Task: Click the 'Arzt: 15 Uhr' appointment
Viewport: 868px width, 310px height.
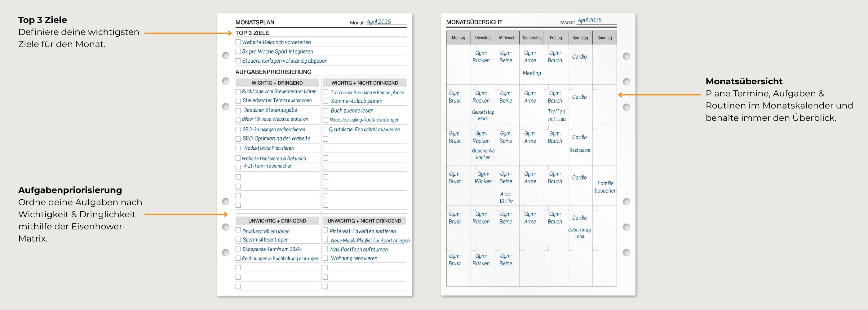Action: pos(506,198)
